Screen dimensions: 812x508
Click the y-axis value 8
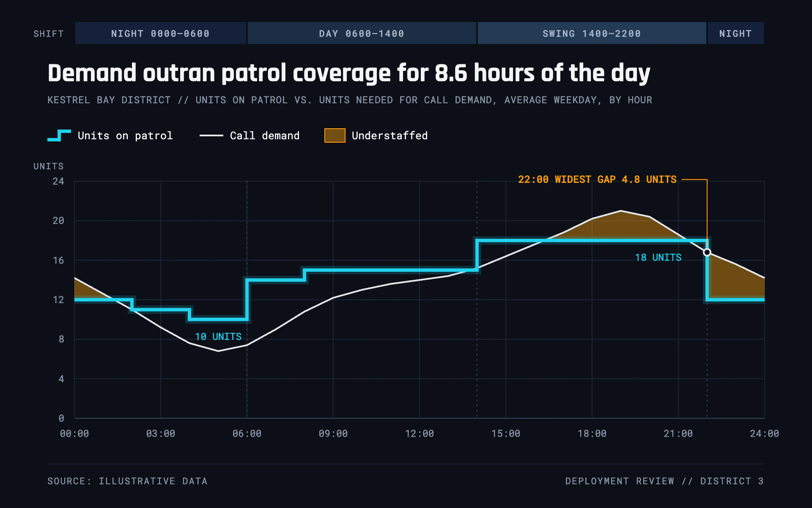click(61, 339)
